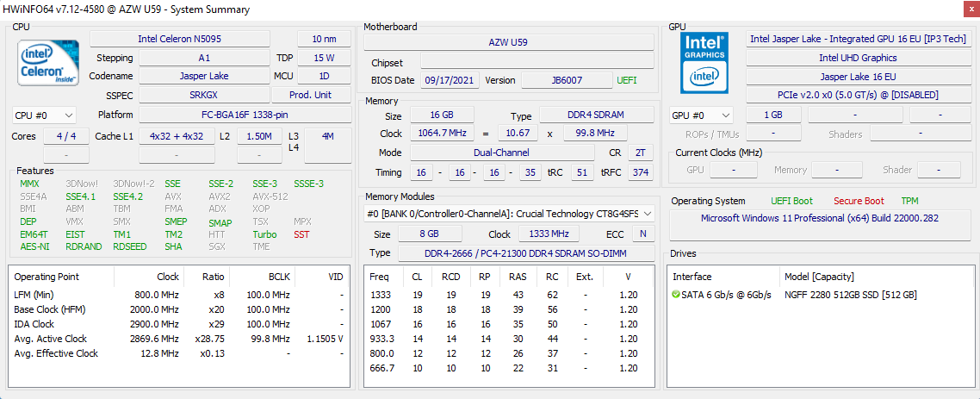Screen dimensions: 980x399
Task: Click the Jasper Lake 16 EU field
Action: [858, 77]
